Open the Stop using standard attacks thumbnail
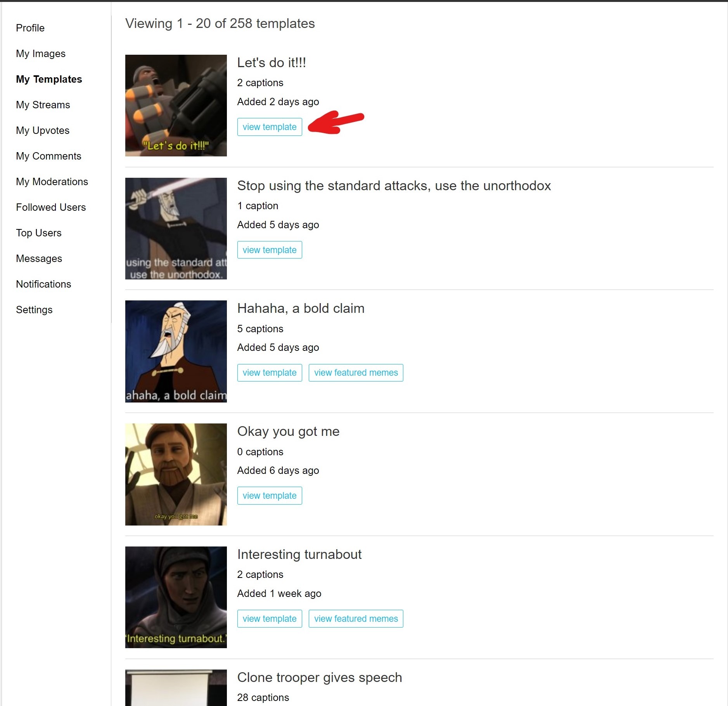 (176, 229)
